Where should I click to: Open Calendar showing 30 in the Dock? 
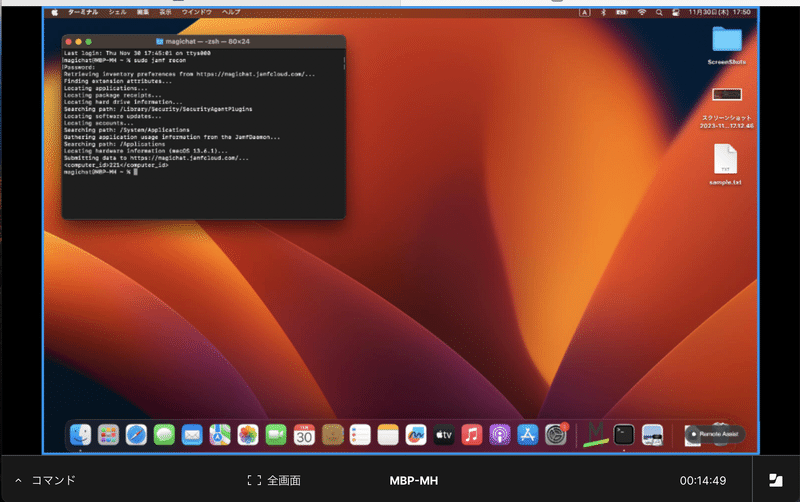pyautogui.click(x=304, y=435)
